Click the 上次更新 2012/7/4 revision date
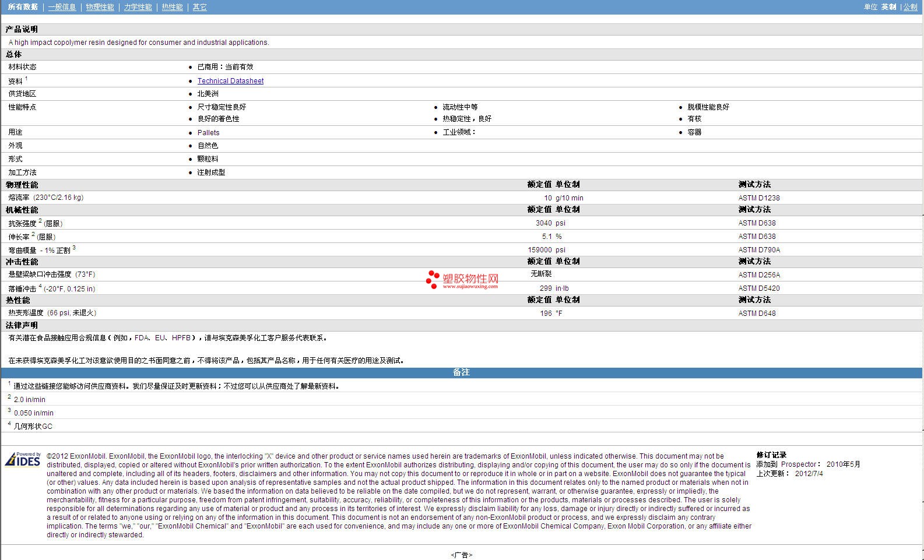This screenshot has width=924, height=560. click(789, 474)
